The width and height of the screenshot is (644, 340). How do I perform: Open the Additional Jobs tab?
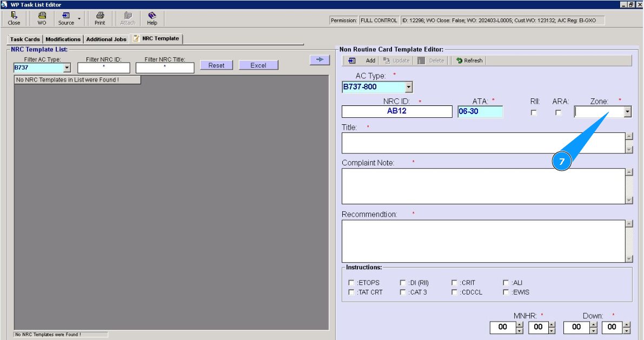(106, 39)
